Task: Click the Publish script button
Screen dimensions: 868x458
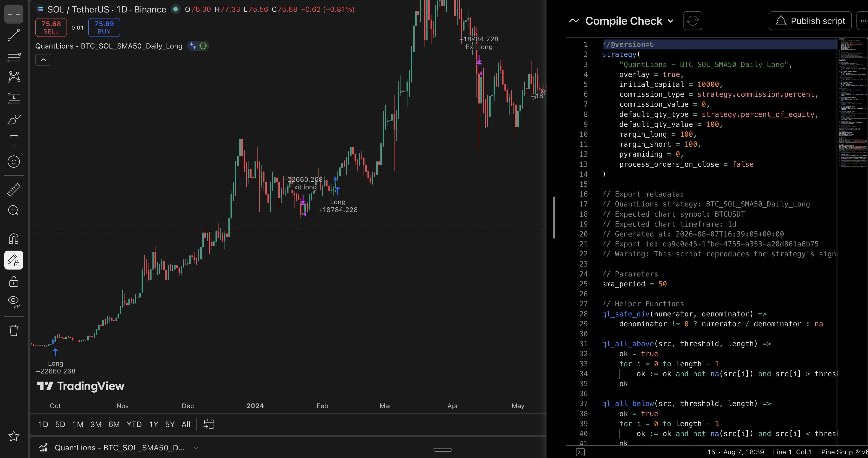Action: click(x=810, y=21)
